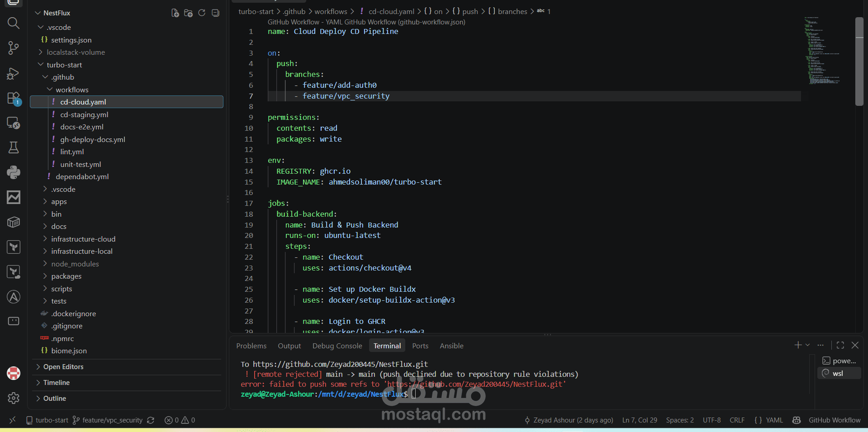Image resolution: width=868 pixels, height=432 pixels.
Task: Select the wsl terminal instance
Action: pos(839,374)
